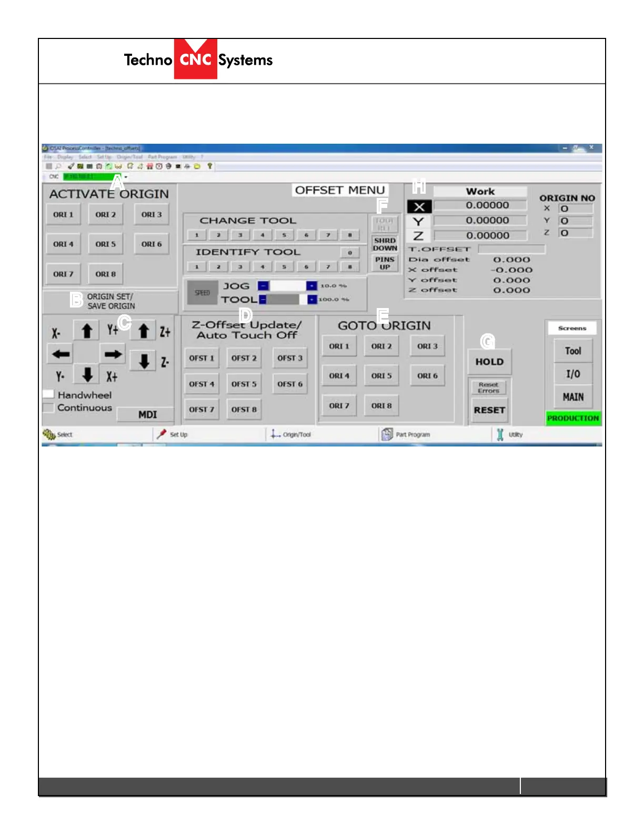Image resolution: width=644 pixels, height=834 pixels.
Task: Expand the CNC address dropdown
Action: (126, 177)
